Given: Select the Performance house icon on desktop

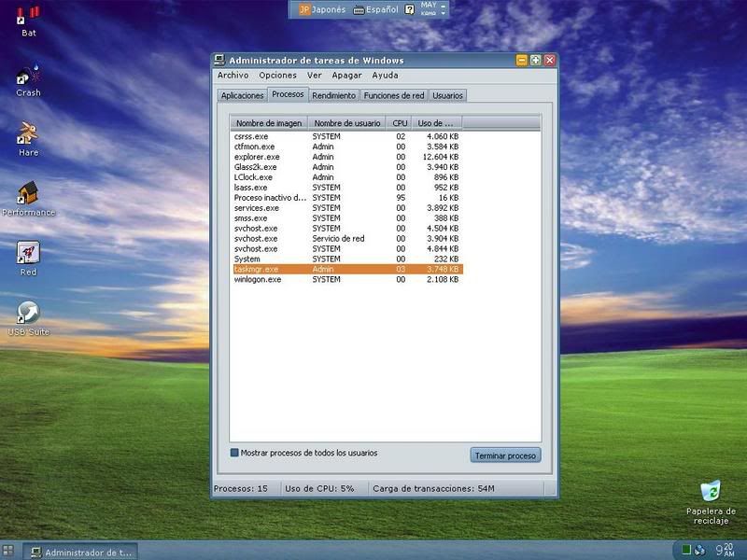Looking at the screenshot, I should [28, 193].
